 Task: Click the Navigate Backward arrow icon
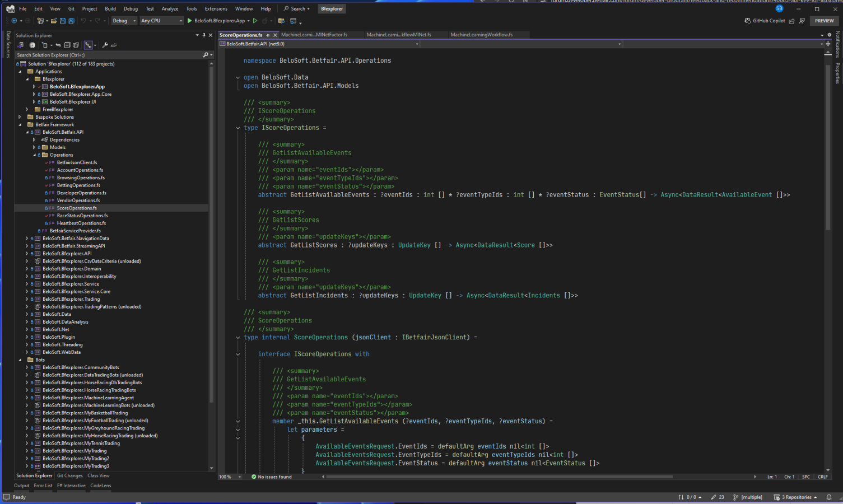[x=14, y=21]
